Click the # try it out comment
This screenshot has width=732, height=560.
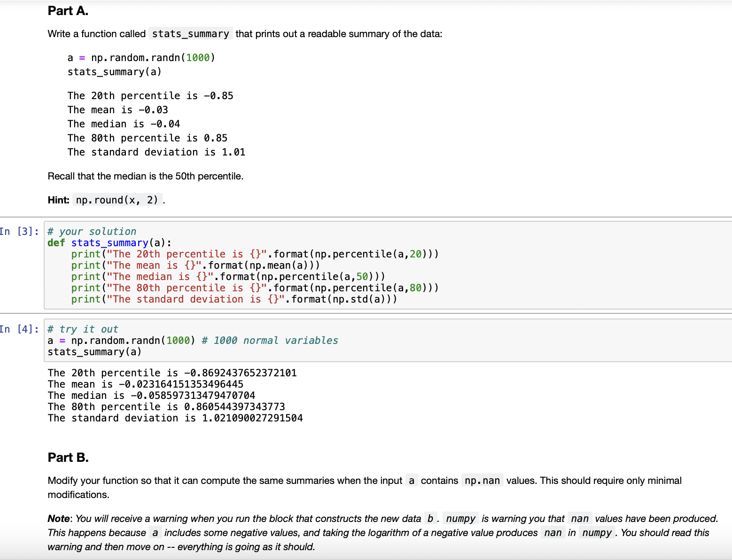83,329
